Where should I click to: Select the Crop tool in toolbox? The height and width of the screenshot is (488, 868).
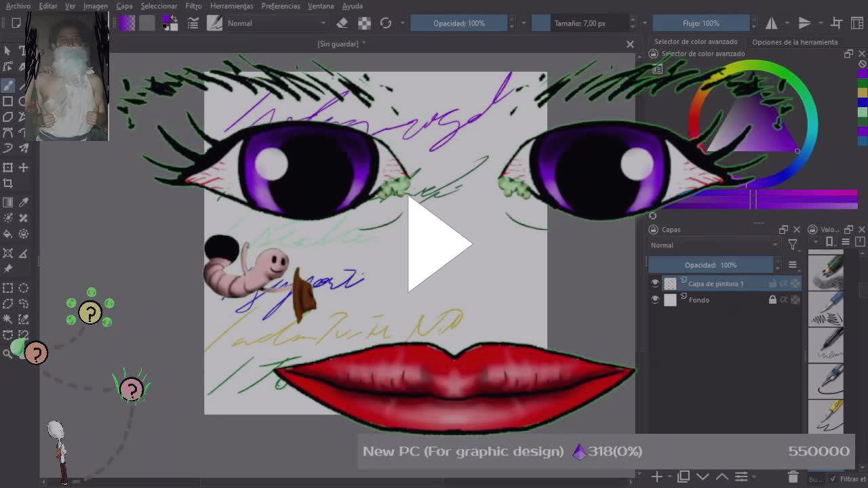(8, 184)
